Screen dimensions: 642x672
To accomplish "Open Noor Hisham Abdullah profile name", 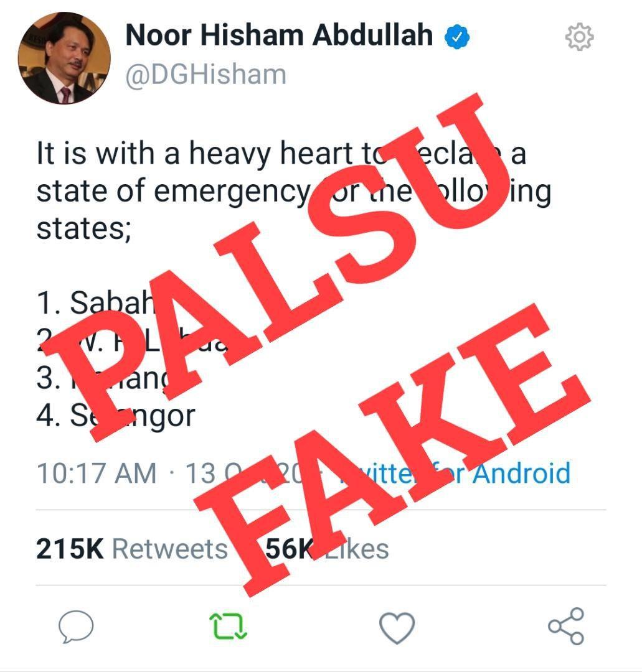I will [279, 35].
